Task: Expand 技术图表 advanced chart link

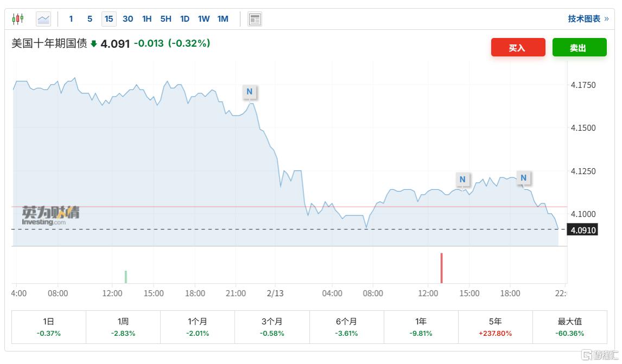Action: coord(588,19)
